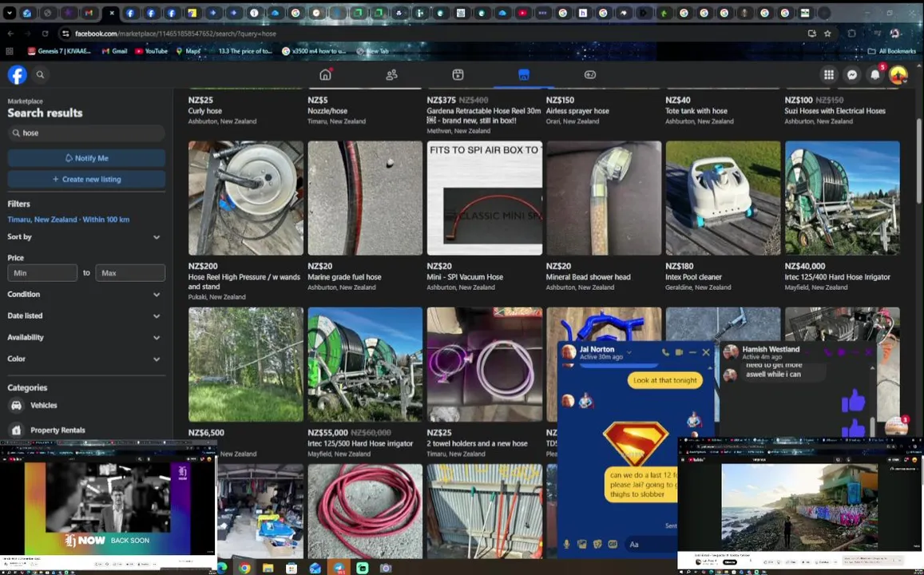Open the Property Rentals category
Image resolution: width=924 pixels, height=575 pixels.
[x=86, y=430]
